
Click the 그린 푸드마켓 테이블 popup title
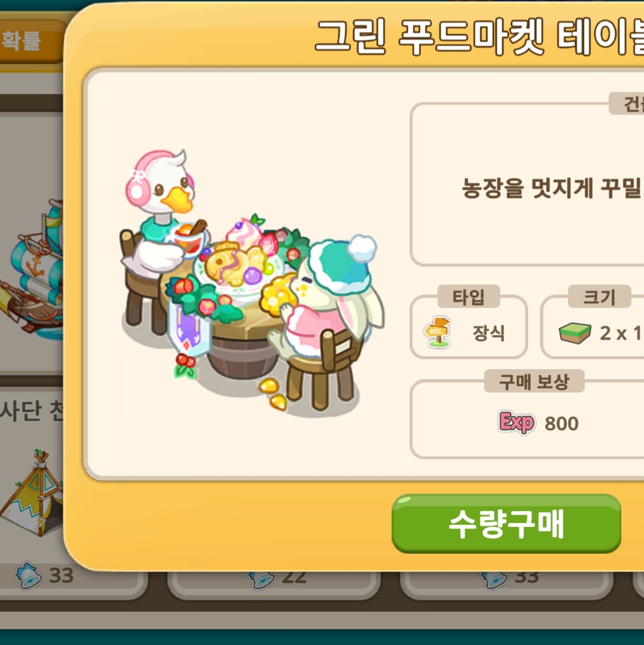pos(479,37)
